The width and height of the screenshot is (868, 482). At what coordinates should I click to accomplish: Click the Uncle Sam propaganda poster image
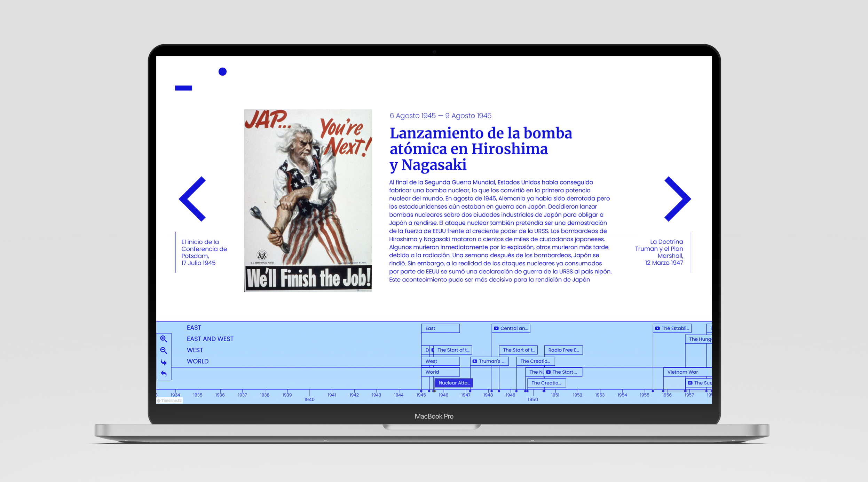(x=308, y=201)
